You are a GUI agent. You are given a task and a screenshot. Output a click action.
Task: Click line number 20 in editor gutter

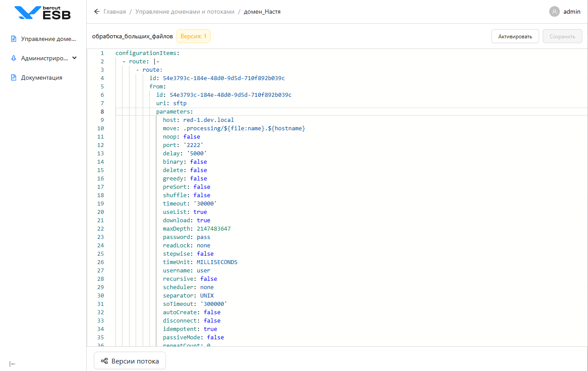pos(100,212)
